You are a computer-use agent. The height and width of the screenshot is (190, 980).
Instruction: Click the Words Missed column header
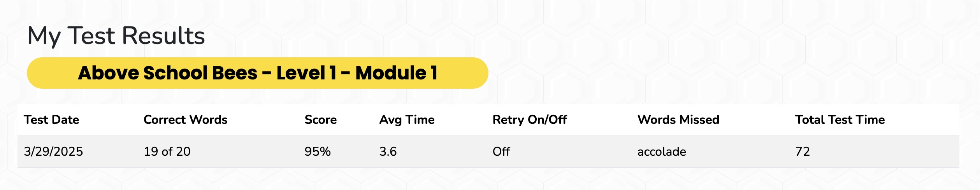[678, 120]
